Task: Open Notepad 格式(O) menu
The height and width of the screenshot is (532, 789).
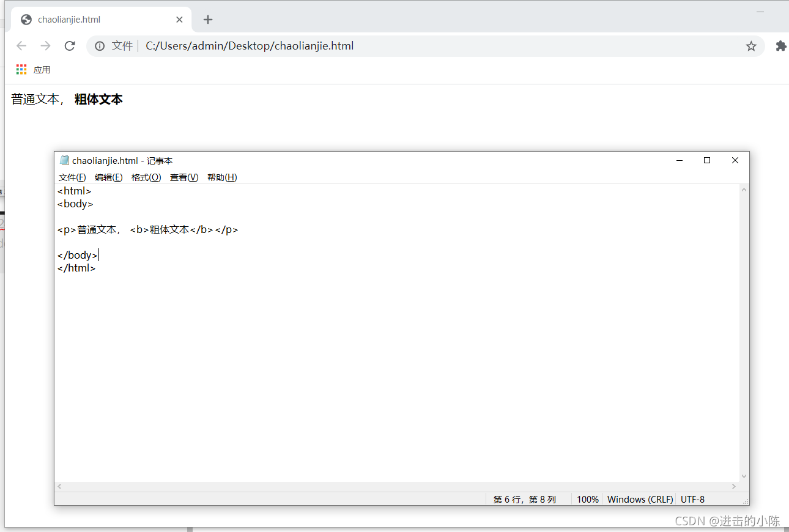Action: click(x=146, y=177)
